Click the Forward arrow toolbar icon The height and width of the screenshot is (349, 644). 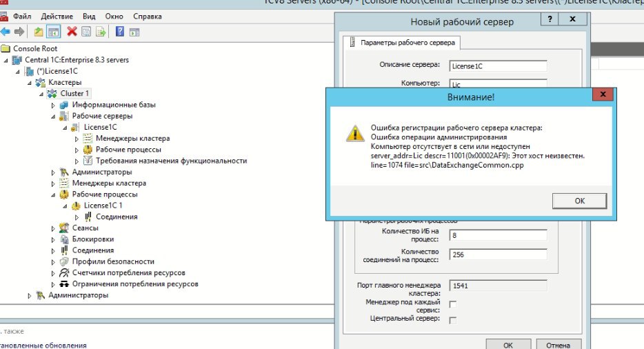click(x=19, y=32)
